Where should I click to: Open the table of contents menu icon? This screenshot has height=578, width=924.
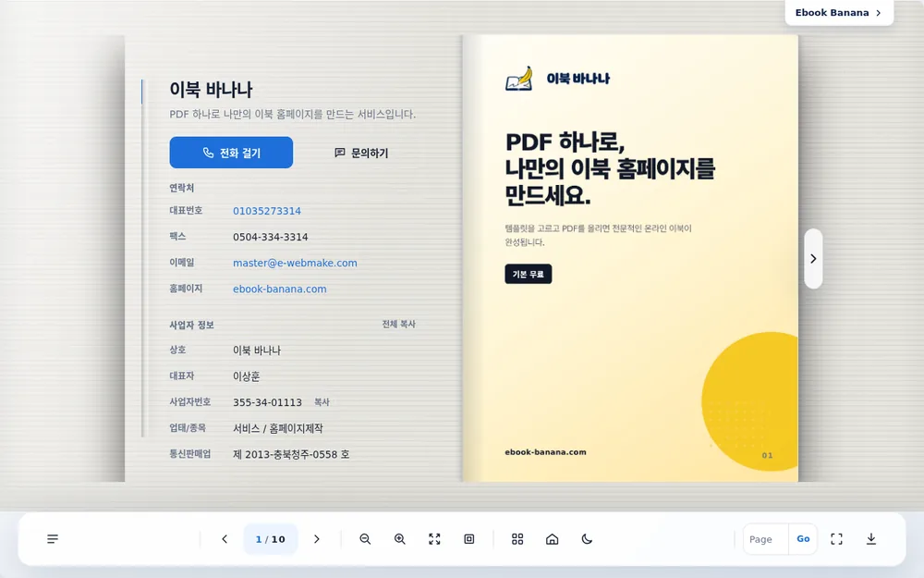53,539
